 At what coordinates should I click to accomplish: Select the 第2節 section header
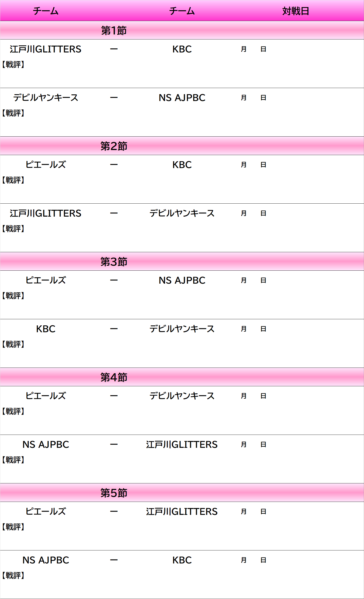[x=114, y=146]
